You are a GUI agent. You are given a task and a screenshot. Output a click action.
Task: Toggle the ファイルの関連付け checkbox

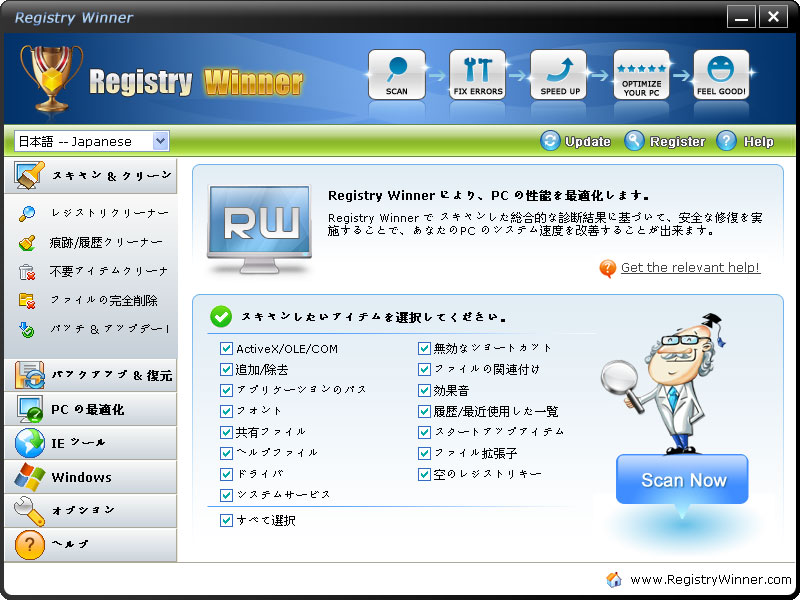click(424, 369)
